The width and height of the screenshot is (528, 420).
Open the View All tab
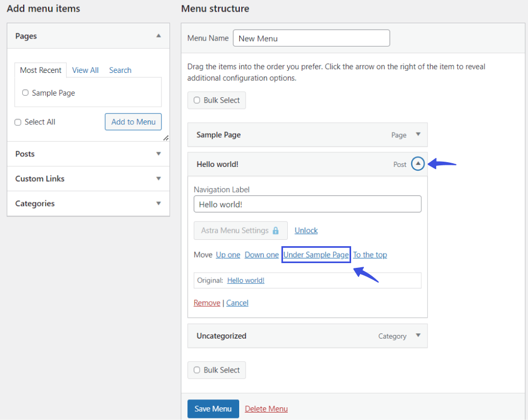tap(85, 70)
